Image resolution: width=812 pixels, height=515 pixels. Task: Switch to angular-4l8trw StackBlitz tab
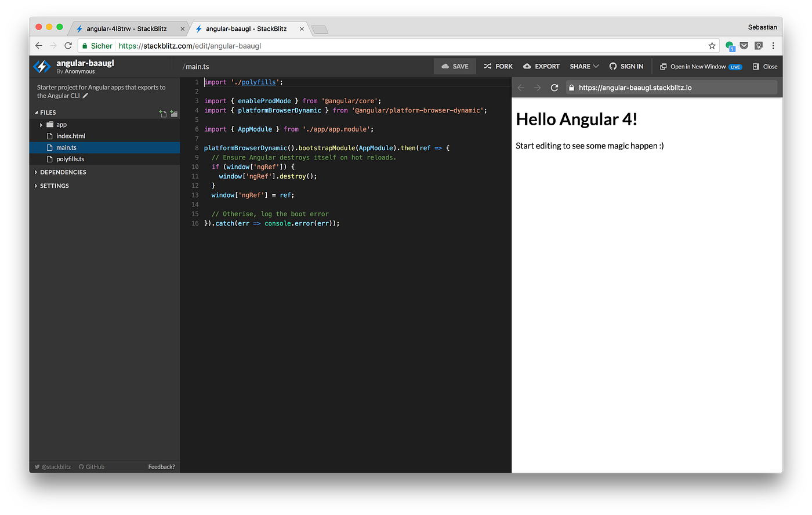pyautogui.click(x=127, y=28)
